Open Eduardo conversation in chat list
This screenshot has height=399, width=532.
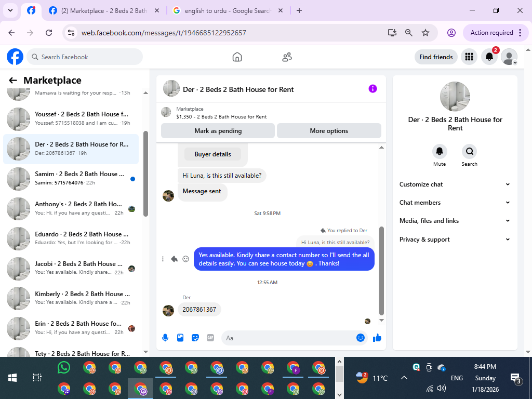click(71, 238)
